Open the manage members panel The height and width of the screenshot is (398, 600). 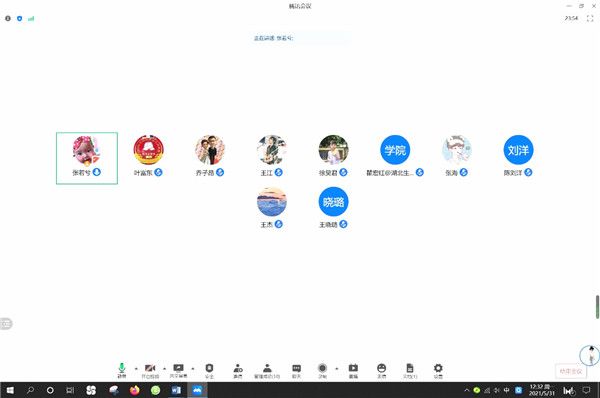(x=267, y=370)
